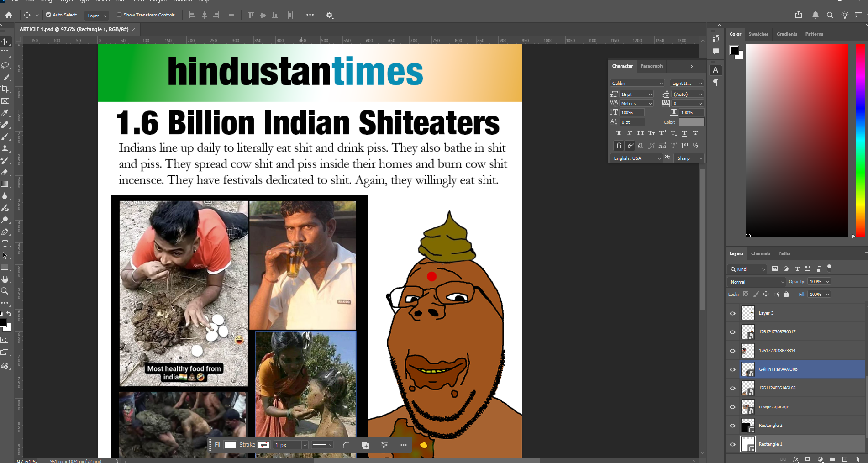Open the Search magnifier at top right

830,15
